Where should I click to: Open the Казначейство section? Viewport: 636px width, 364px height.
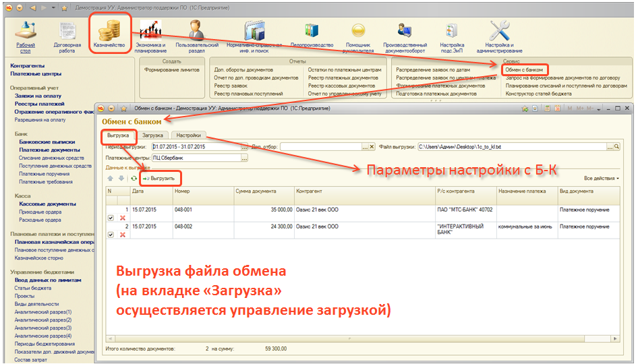coord(110,34)
